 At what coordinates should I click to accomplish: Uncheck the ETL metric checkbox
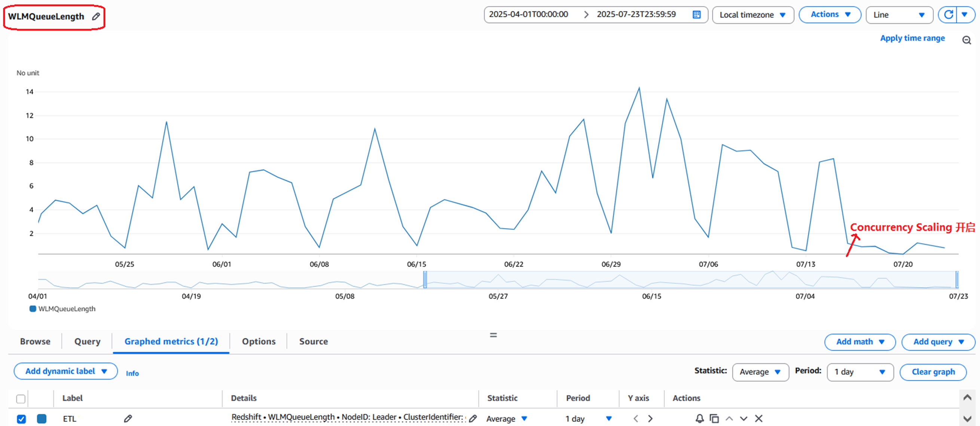tap(21, 419)
